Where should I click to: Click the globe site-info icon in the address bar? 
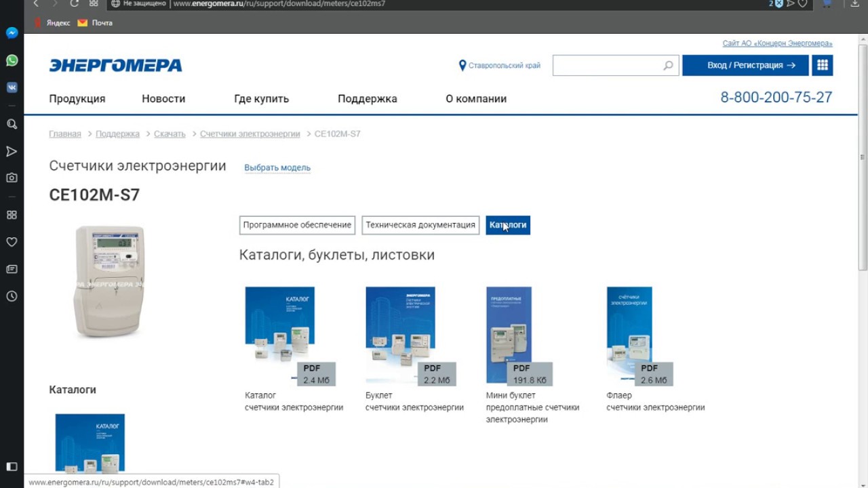(115, 3)
